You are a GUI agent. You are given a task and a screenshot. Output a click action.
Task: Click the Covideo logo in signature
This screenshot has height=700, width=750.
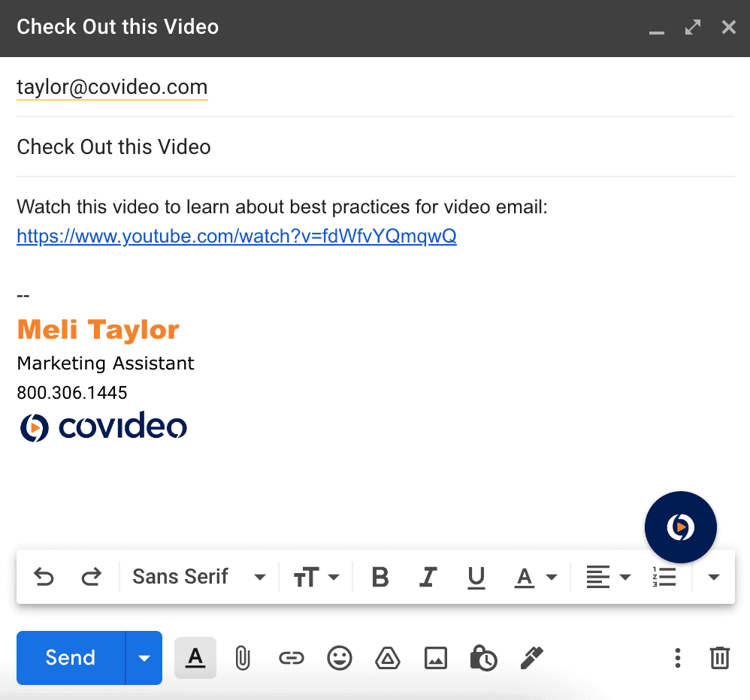click(103, 427)
